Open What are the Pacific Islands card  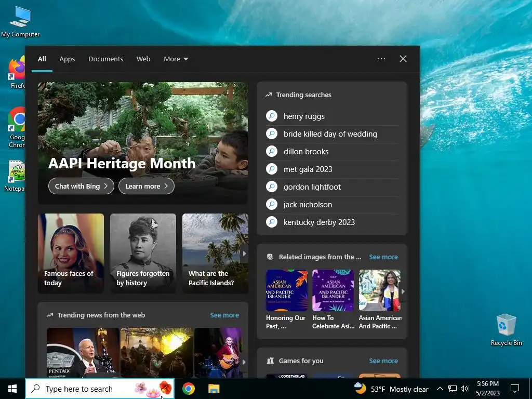tap(215, 253)
